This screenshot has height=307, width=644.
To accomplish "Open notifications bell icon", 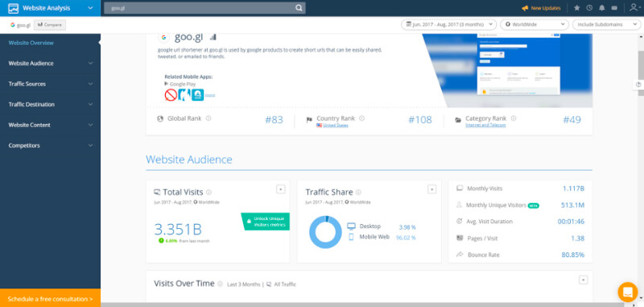I will (602, 8).
